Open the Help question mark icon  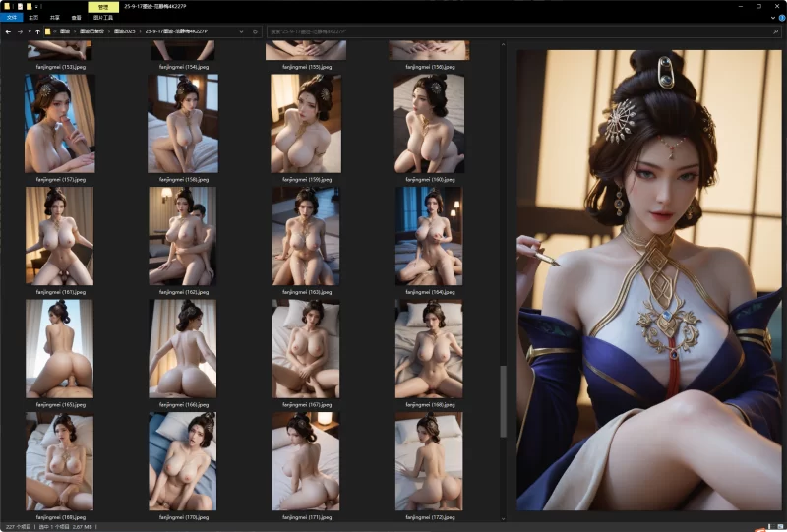click(x=780, y=18)
